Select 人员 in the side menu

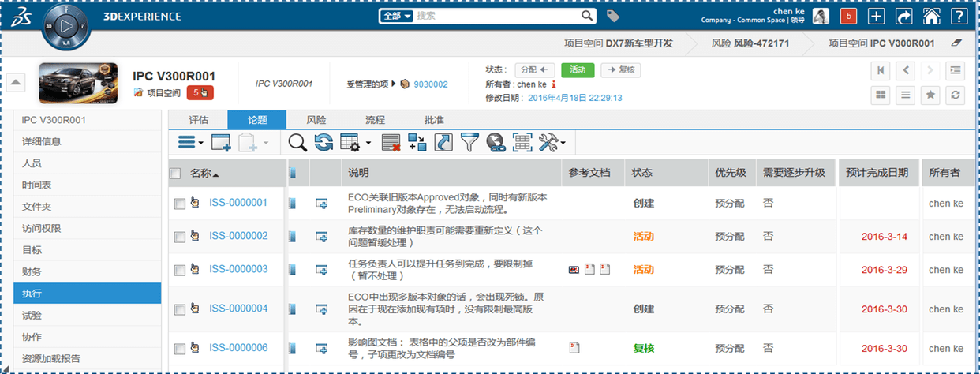[87, 163]
